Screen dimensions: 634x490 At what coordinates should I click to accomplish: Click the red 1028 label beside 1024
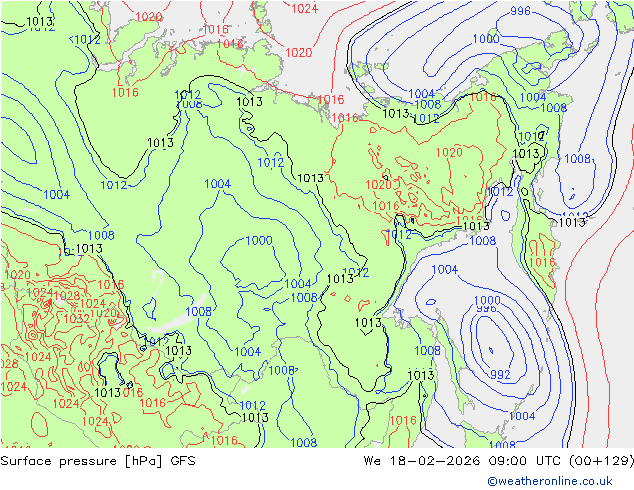(x=67, y=296)
